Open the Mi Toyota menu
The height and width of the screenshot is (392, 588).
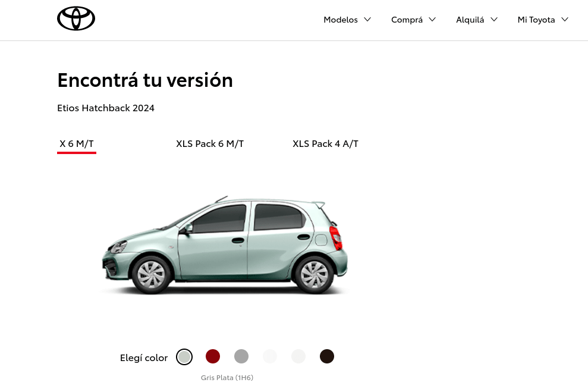pos(536,20)
